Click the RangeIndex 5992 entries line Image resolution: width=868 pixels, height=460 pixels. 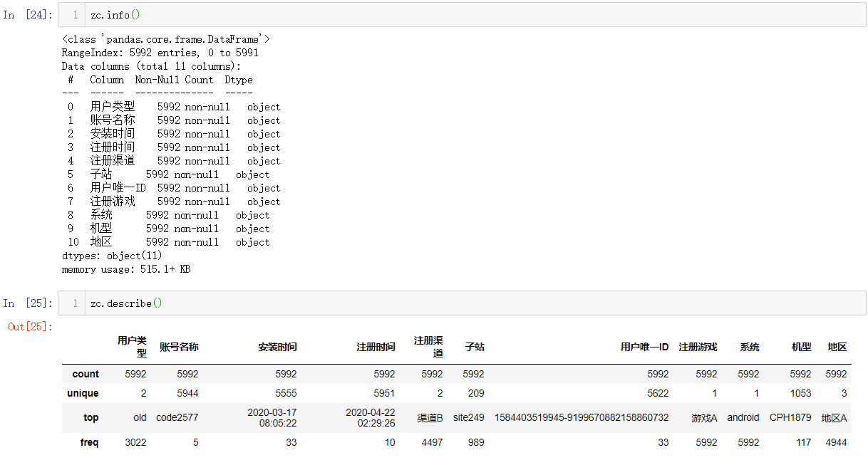[x=160, y=53]
